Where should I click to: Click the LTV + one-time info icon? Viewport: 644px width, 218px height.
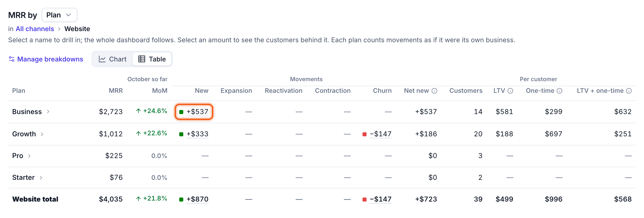click(x=629, y=91)
